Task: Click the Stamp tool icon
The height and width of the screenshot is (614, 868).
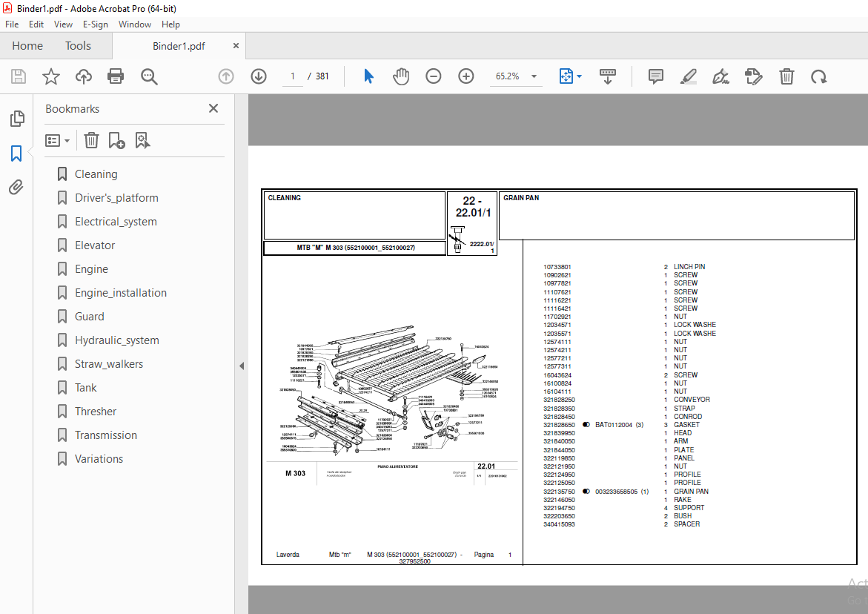Action: pyautogui.click(x=753, y=76)
